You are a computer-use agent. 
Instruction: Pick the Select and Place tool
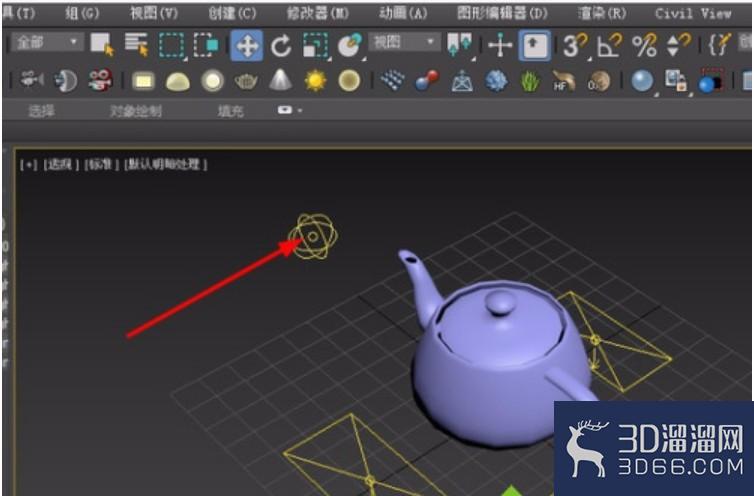coord(350,45)
